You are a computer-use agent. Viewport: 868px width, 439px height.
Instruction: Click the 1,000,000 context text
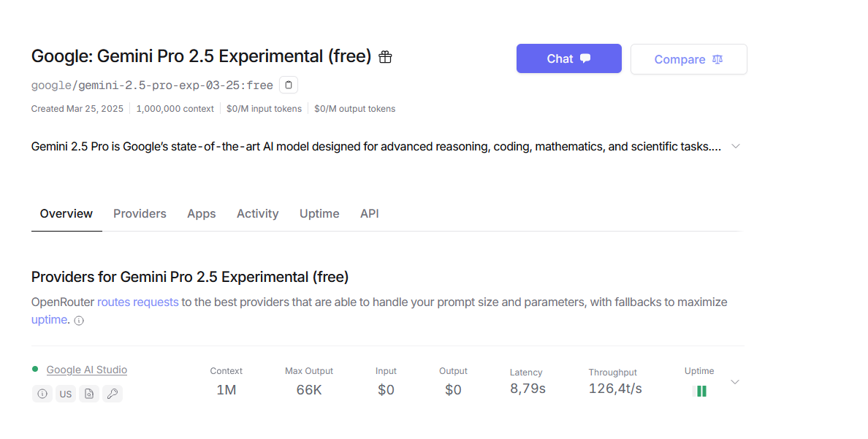tap(175, 109)
